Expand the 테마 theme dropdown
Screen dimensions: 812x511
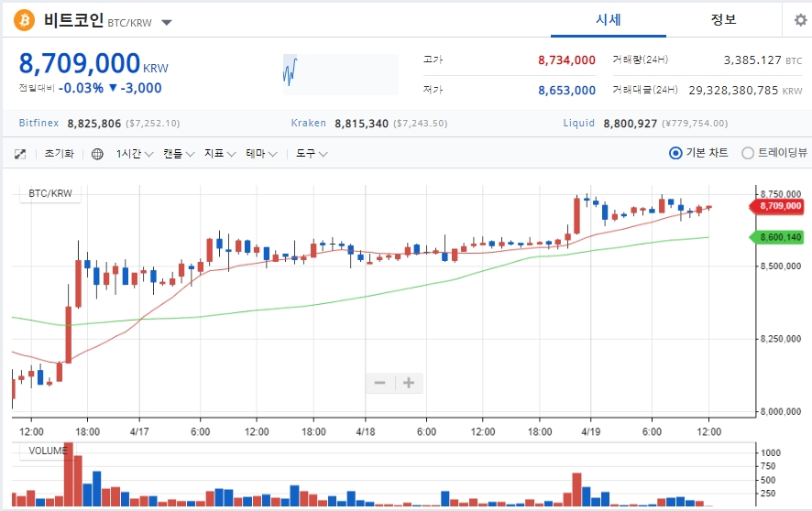coord(261,154)
